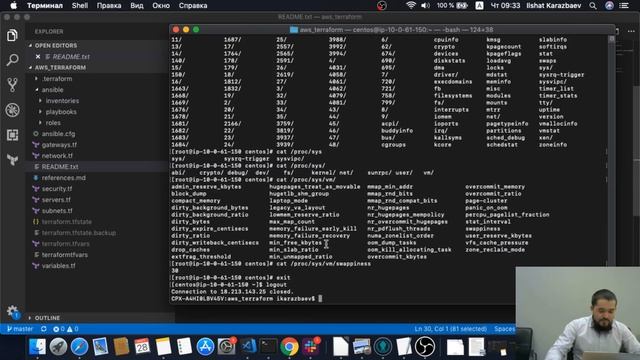Image resolution: width=640 pixels, height=360 pixels.
Task: Expand the roles folder
Action: click(x=53, y=122)
